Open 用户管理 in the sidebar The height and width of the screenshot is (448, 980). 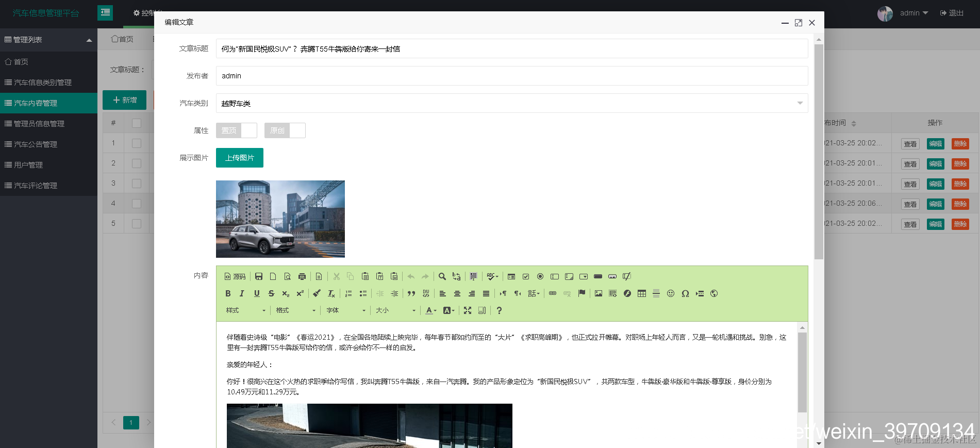pos(48,165)
